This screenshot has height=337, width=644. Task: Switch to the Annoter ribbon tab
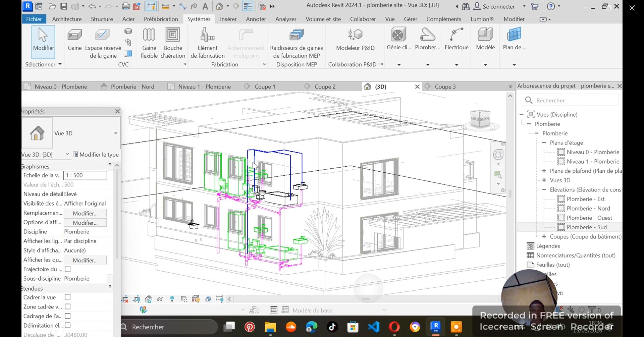click(256, 19)
